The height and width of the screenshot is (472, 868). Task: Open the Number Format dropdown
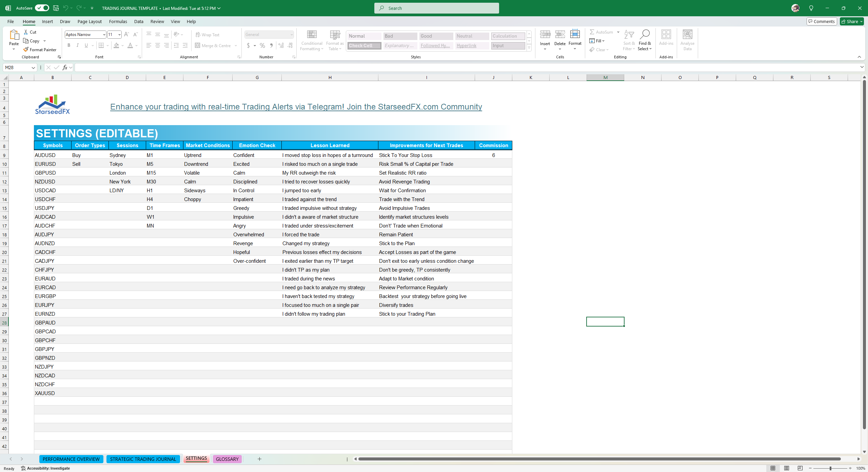[291, 35]
